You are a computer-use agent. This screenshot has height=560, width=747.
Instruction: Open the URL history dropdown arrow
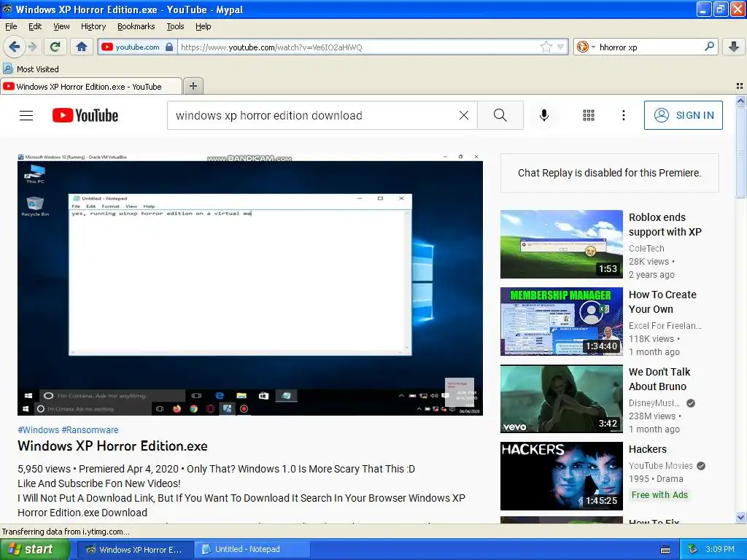point(561,47)
